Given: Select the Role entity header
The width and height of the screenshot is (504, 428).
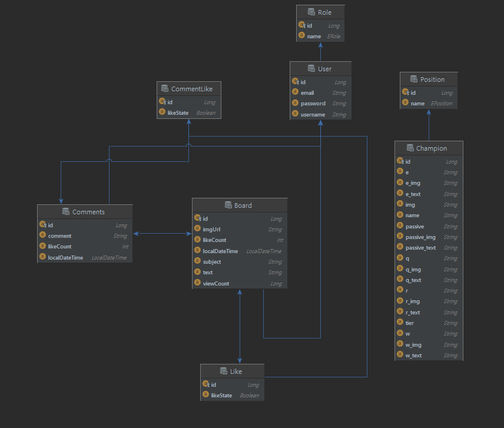Looking at the screenshot, I should (320, 12).
